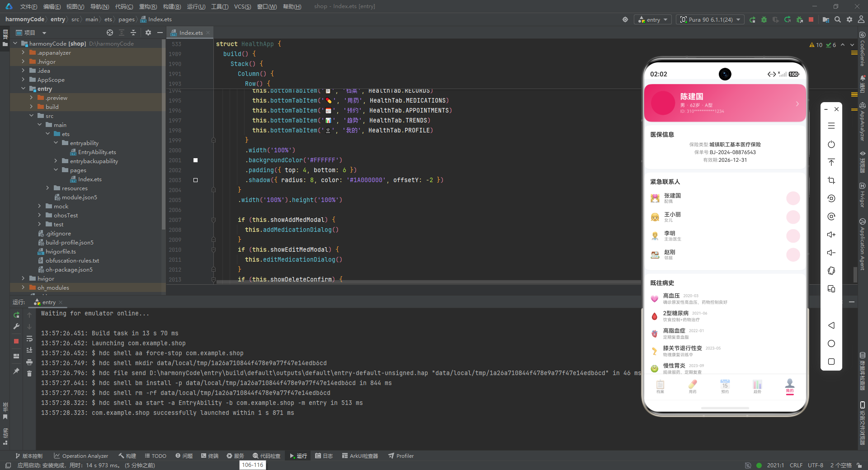Click the attach debugger to process icon
Image resolution: width=868 pixels, height=470 pixels.
coord(799,20)
